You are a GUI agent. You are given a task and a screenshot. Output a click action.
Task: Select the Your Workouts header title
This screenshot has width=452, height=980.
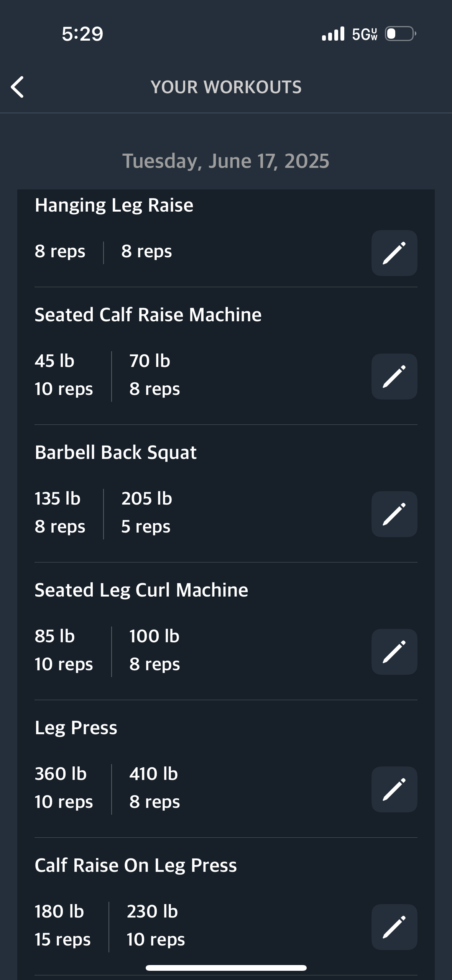226,87
